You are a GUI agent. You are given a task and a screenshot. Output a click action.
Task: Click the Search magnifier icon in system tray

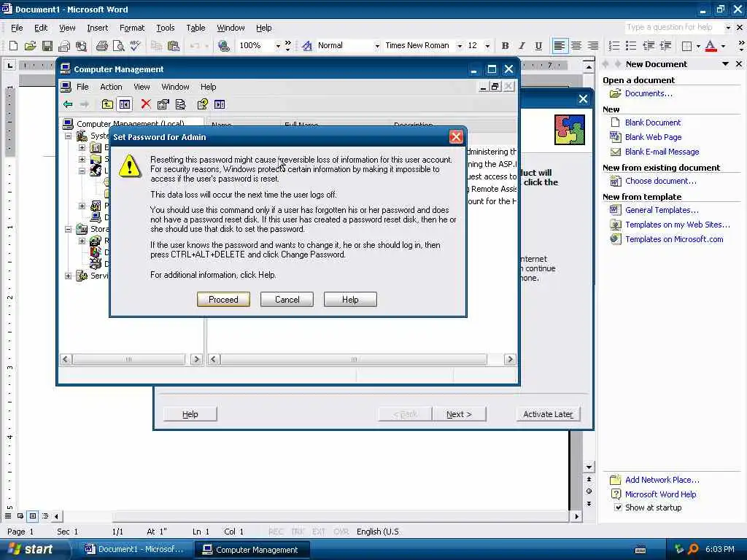pos(693,550)
